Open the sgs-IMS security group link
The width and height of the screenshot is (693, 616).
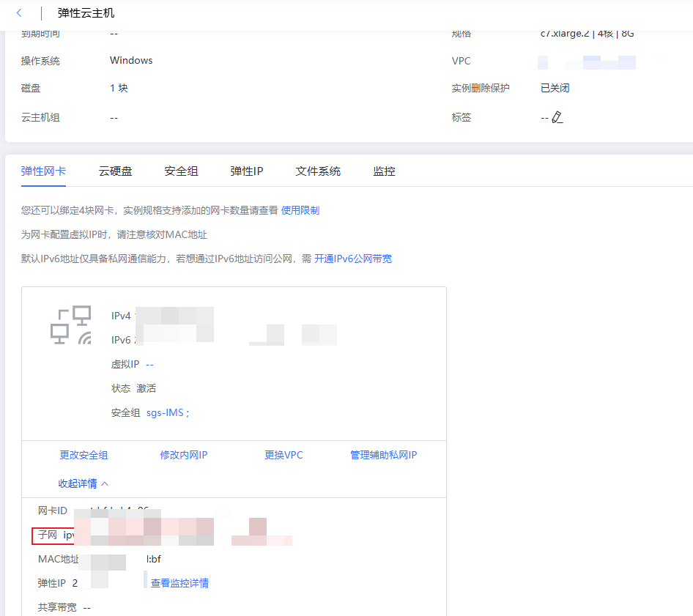coord(167,412)
